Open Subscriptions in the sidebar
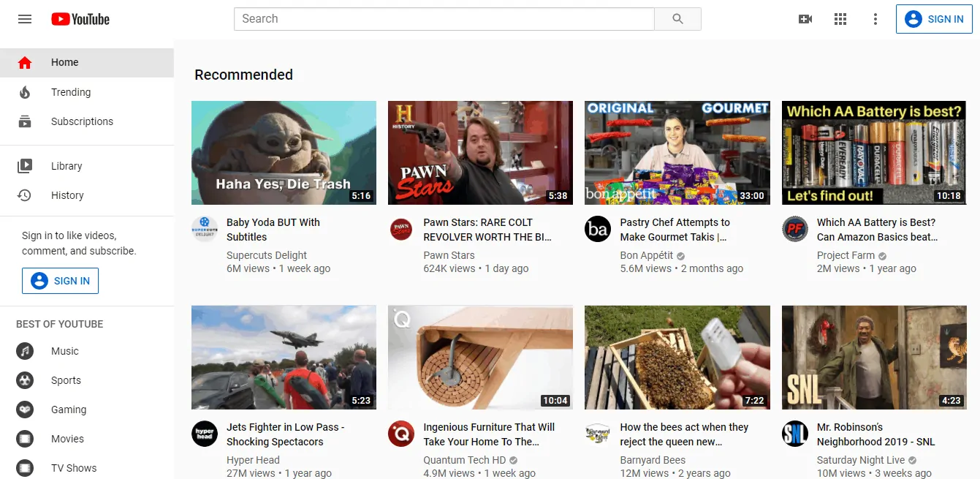 coord(82,121)
